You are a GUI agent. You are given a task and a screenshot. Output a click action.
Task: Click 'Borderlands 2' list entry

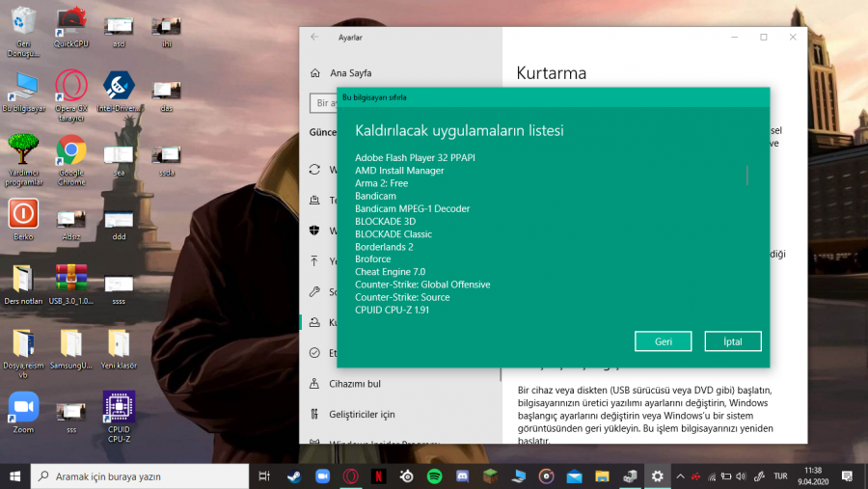[x=384, y=247]
